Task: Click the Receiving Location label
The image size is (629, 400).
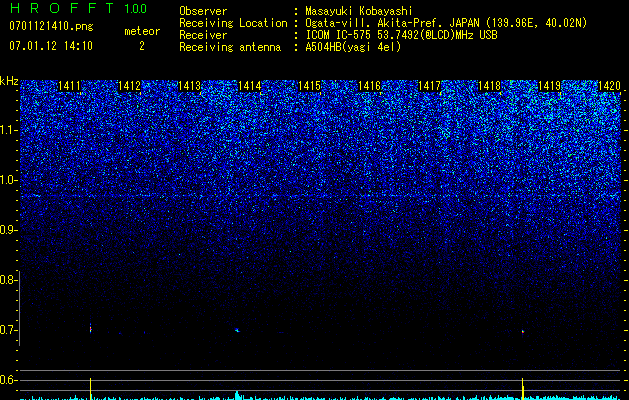Action: (x=233, y=23)
